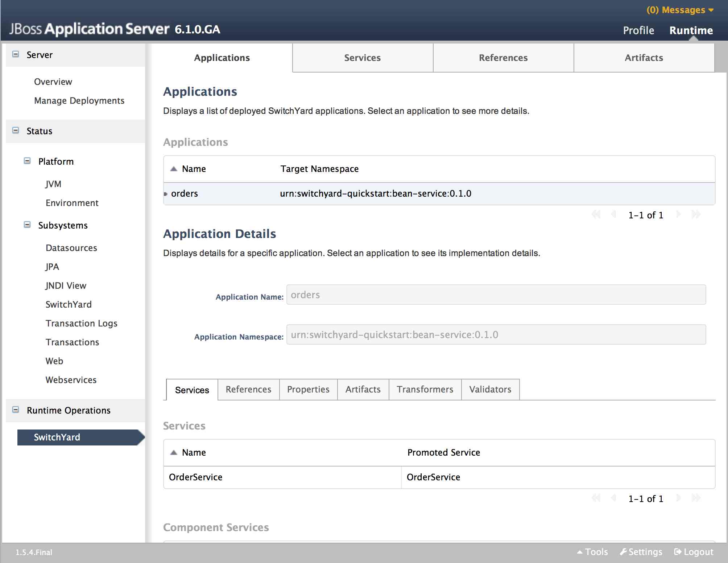Open Settings from the footer
Viewport: 728px width, 563px height.
click(x=641, y=552)
